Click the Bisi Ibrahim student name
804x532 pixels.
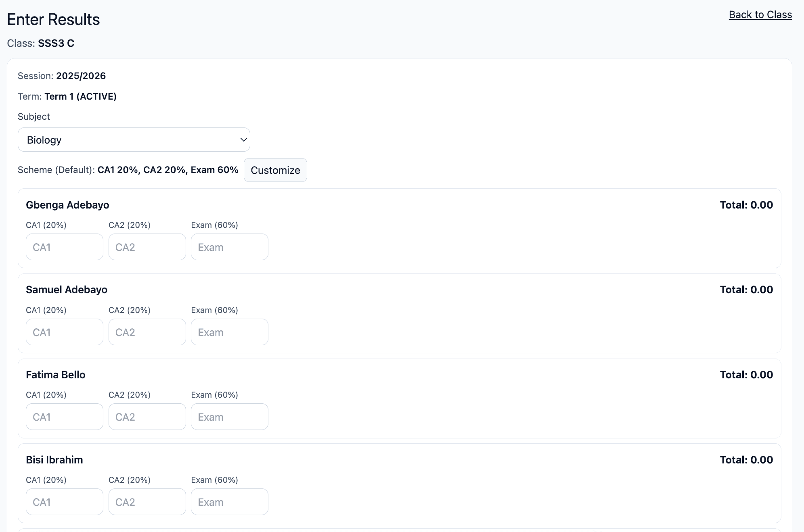pos(54,460)
